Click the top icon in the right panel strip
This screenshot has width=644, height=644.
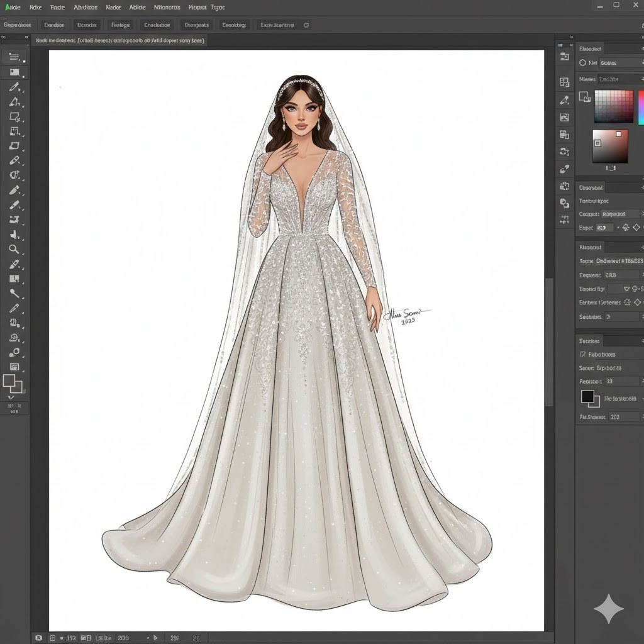564,57
